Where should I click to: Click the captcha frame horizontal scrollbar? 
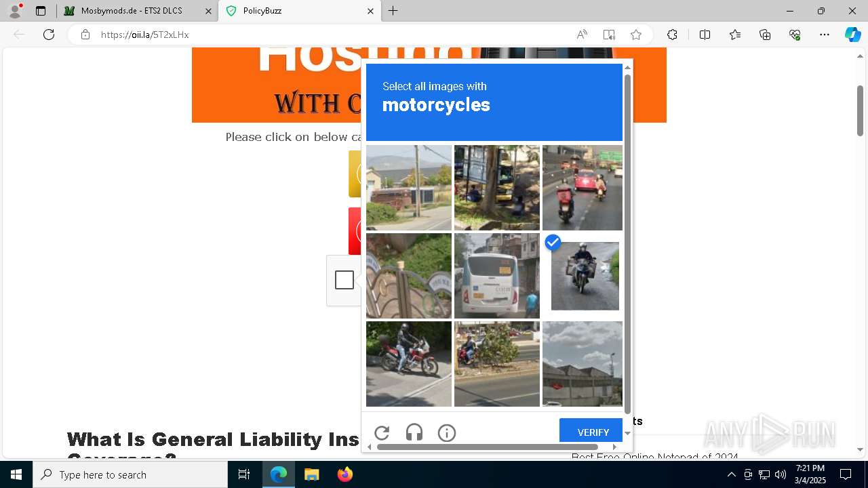[488, 447]
